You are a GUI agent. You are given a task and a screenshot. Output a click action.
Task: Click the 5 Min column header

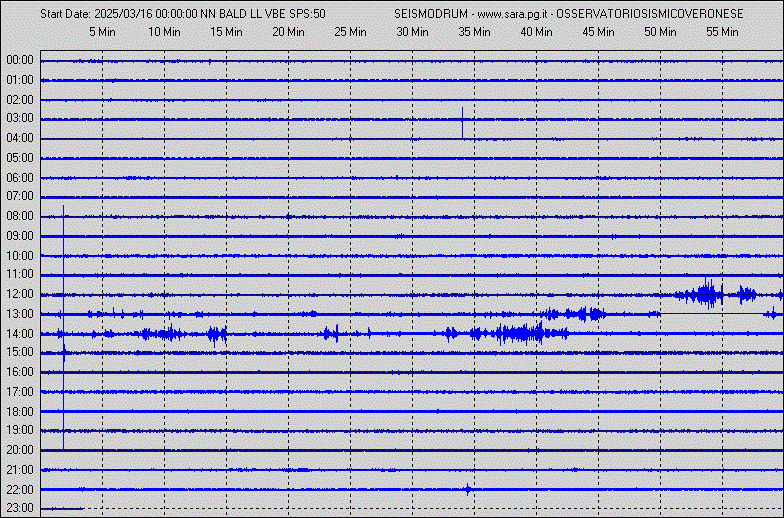[x=102, y=32]
